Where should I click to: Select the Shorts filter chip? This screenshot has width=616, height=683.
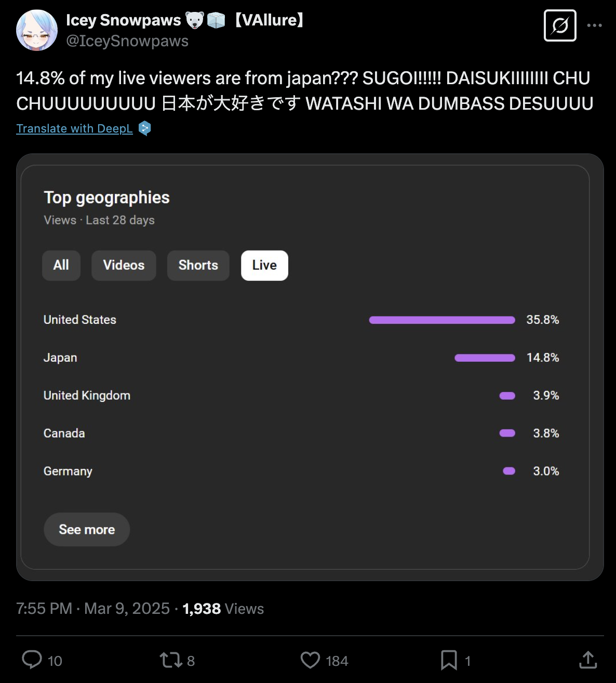coord(198,266)
